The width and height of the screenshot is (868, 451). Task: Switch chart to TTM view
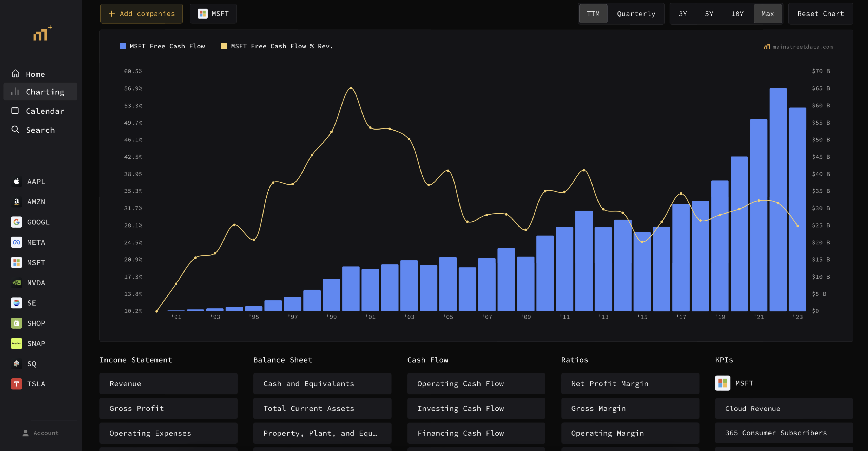[593, 14]
